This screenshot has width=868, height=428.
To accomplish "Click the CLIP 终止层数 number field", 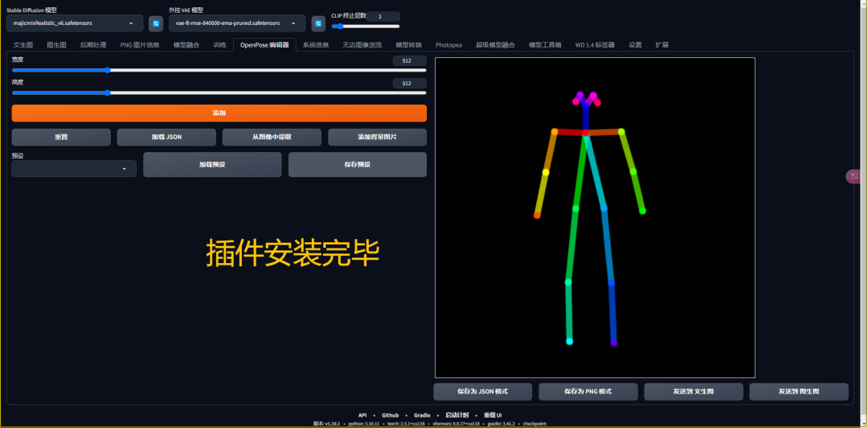I will tap(383, 17).
